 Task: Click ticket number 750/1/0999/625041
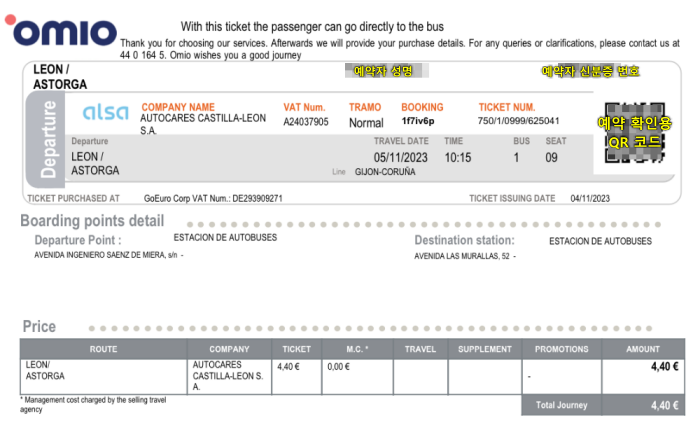(x=518, y=121)
